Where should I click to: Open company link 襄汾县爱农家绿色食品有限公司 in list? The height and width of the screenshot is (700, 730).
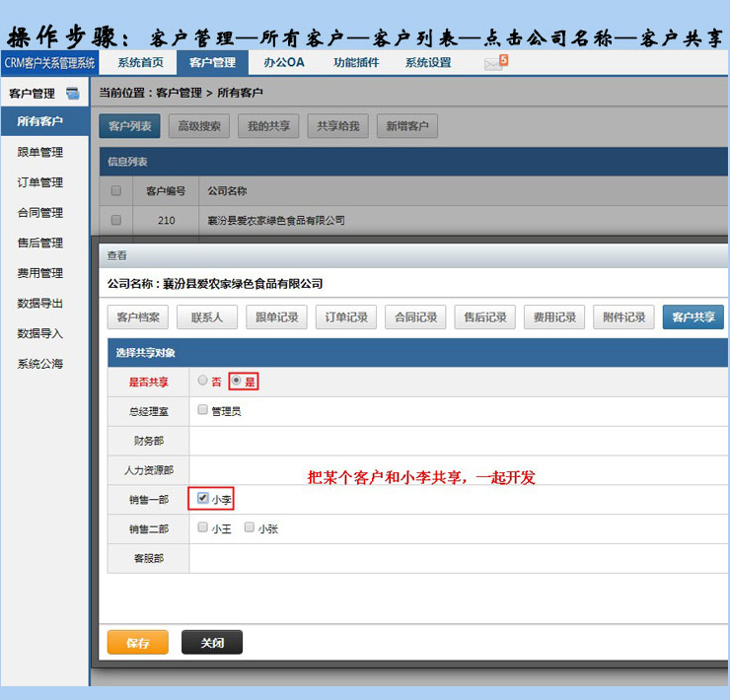[276, 220]
